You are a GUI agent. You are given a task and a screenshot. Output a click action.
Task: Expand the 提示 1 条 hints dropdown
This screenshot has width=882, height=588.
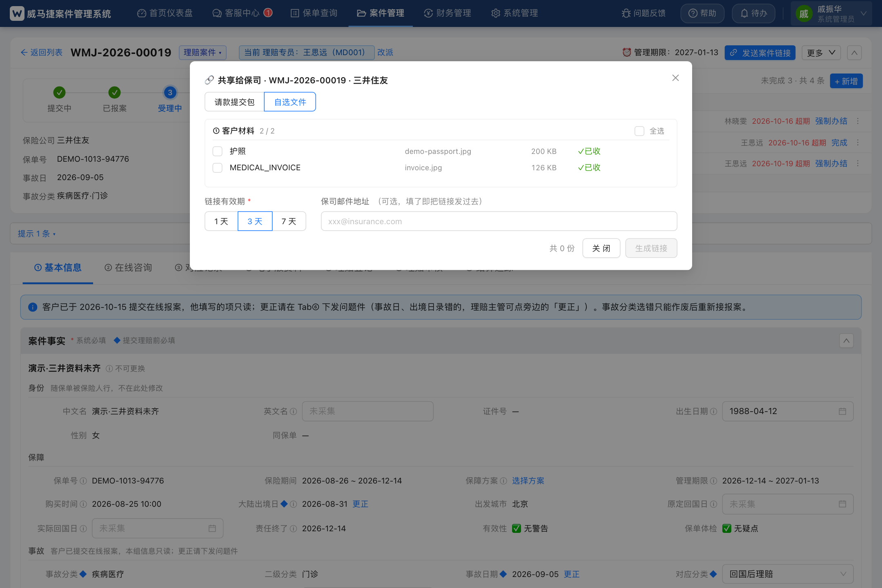[x=37, y=234]
